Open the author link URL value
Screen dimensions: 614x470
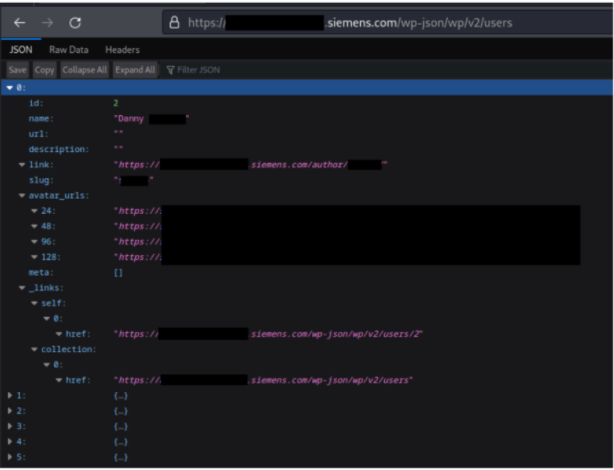[x=250, y=165]
